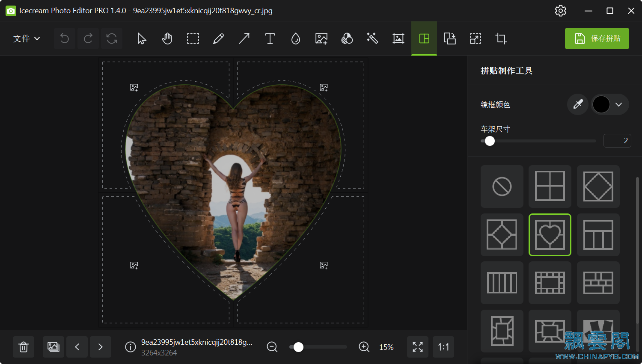Click the layouts panel scrollbar
The height and width of the screenshot is (364, 642).
tap(637, 250)
